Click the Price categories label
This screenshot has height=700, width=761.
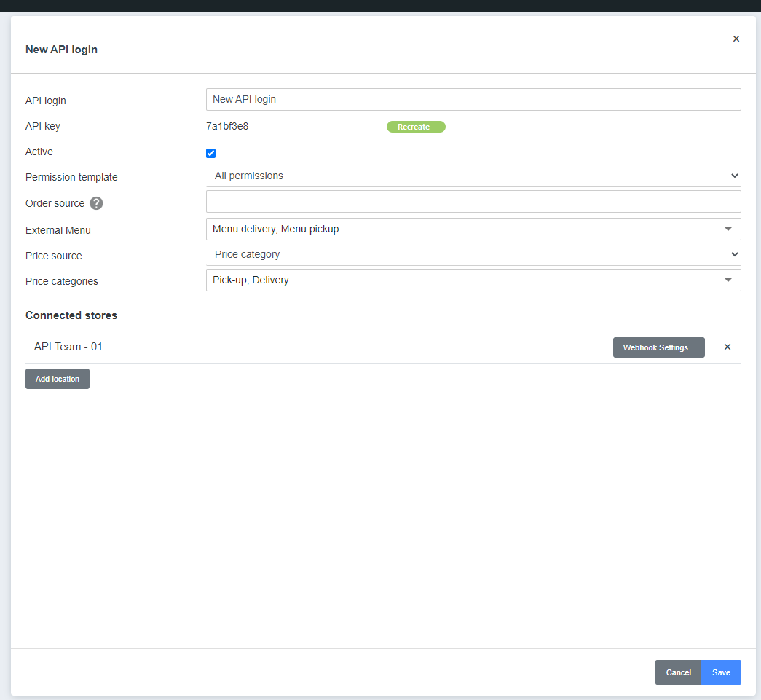point(62,281)
